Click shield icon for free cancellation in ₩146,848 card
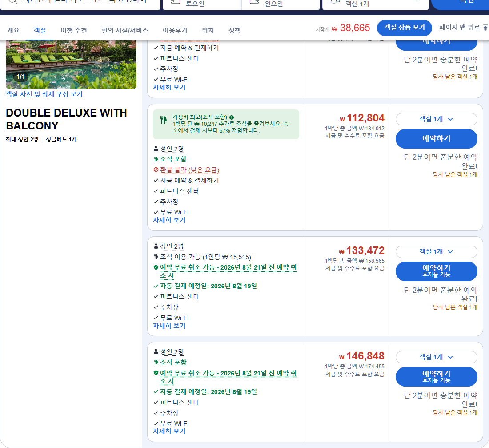Image resolution: width=489 pixels, height=448 pixels. tap(156, 373)
